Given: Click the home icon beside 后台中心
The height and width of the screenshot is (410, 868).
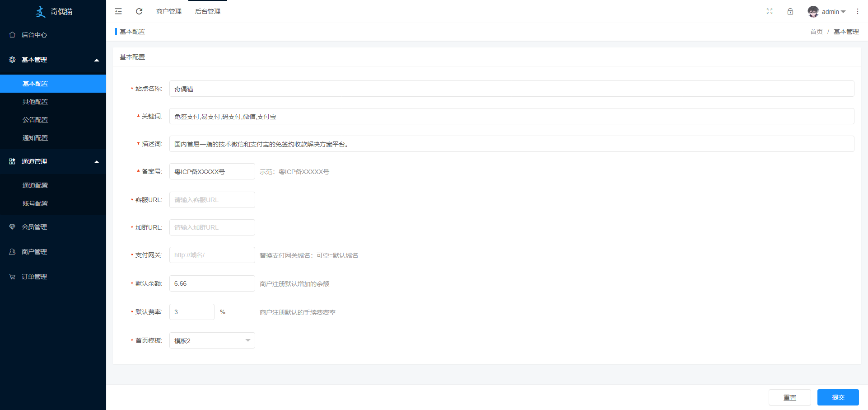Looking at the screenshot, I should pos(12,35).
